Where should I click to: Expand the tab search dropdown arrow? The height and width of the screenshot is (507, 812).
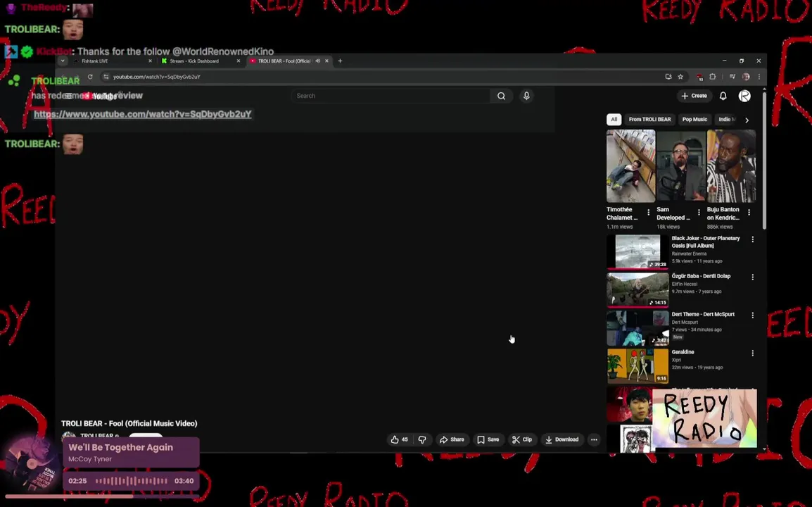click(x=63, y=61)
